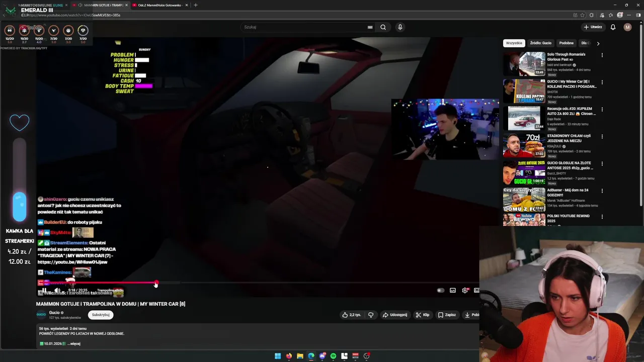Open options menu for the Recenzje odc.#20 video
Image resolution: width=644 pixels, height=362 pixels.
[x=602, y=110]
